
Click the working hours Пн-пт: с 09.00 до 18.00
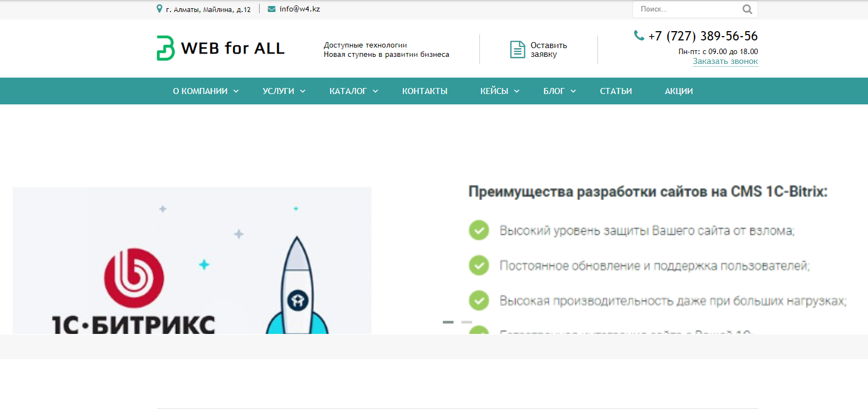(718, 51)
